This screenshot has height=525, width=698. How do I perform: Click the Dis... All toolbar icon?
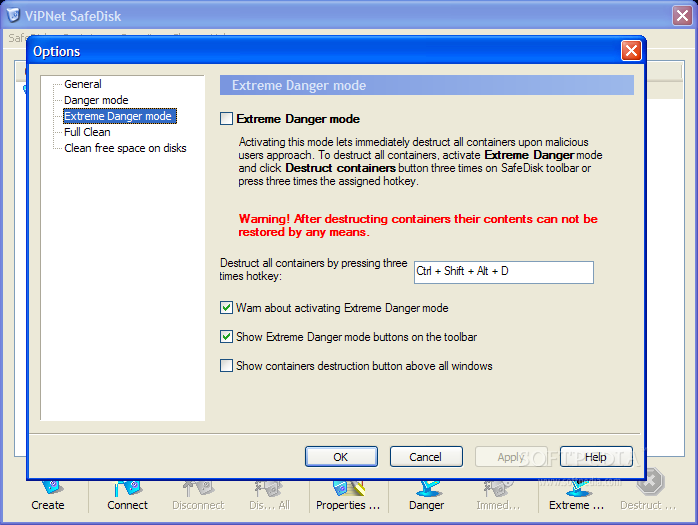[x=269, y=495]
